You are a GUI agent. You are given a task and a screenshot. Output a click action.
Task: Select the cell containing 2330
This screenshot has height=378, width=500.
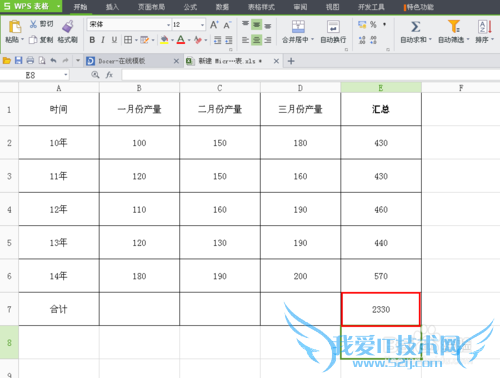(381, 309)
